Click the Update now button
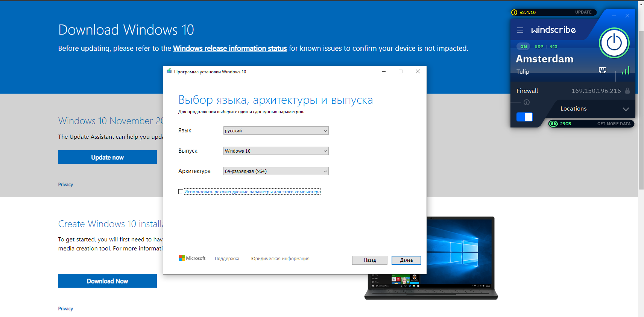The height and width of the screenshot is (317, 644). [108, 157]
